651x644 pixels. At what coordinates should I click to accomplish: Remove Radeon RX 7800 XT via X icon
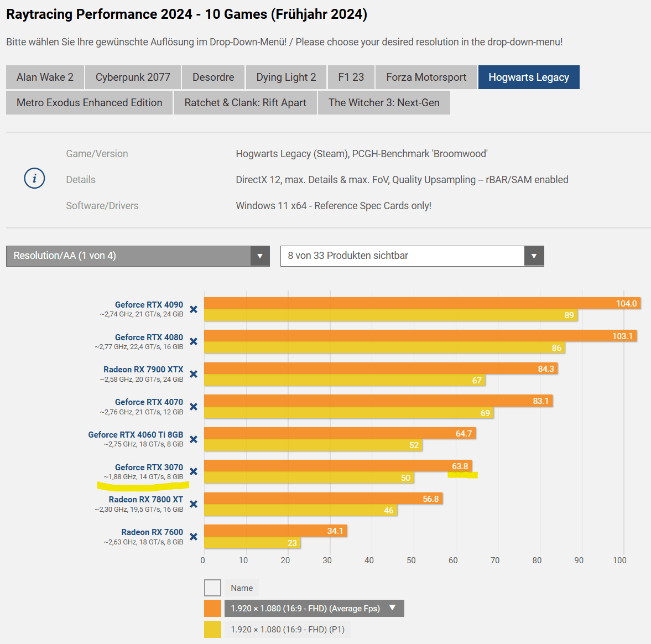click(194, 504)
